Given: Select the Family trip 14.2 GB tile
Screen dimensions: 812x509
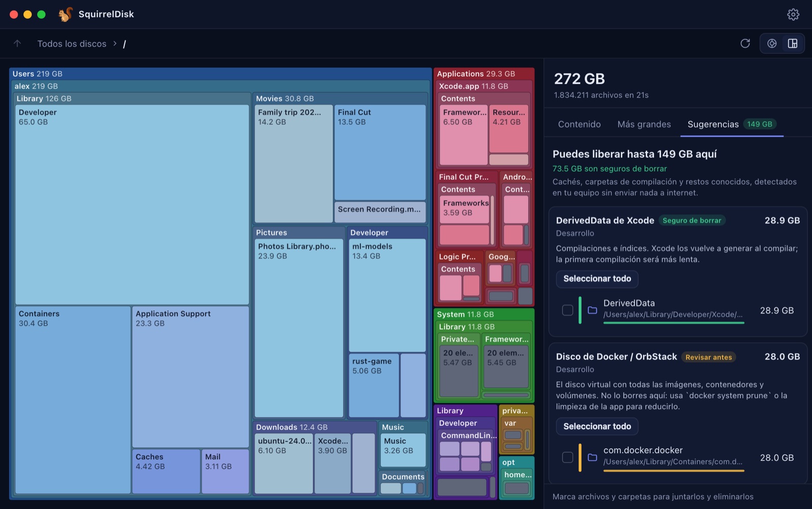Looking at the screenshot, I should (293, 163).
